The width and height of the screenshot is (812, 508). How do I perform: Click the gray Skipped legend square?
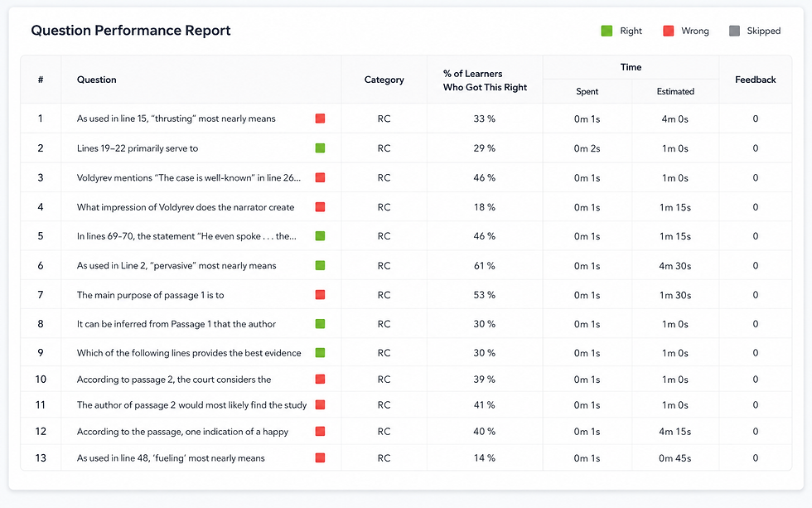click(734, 31)
